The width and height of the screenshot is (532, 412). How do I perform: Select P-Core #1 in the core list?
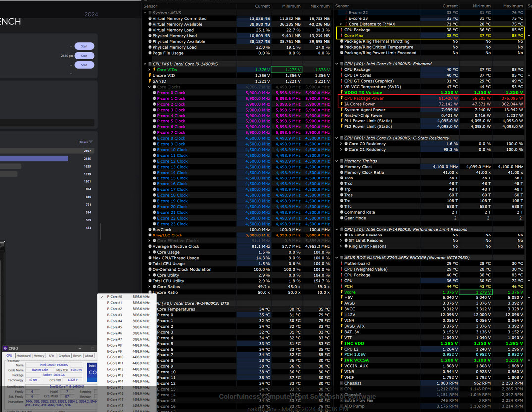click(126, 303)
